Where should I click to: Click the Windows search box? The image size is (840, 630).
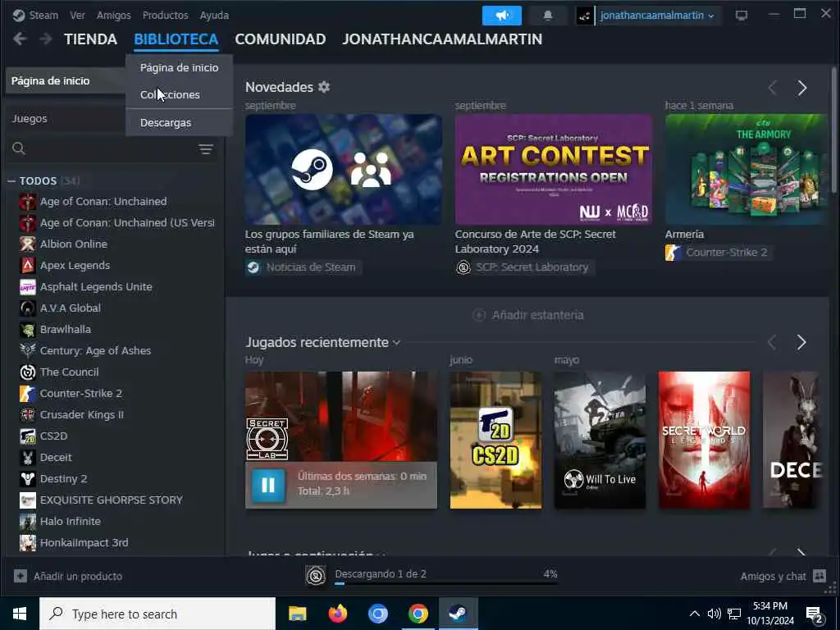pyautogui.click(x=157, y=614)
